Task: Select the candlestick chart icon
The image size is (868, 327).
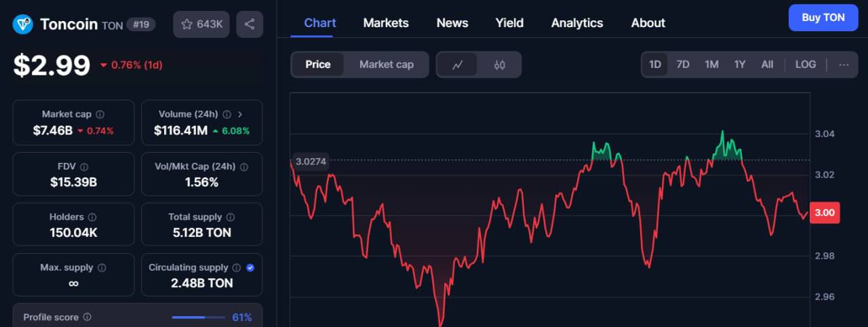Action: coord(500,65)
